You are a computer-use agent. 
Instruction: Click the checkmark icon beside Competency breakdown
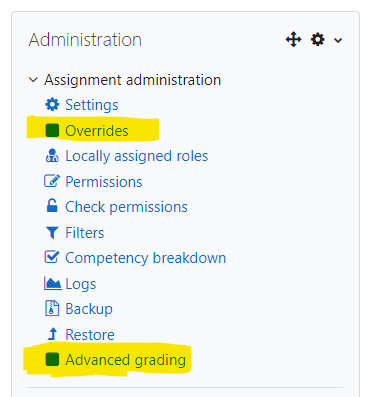52,257
